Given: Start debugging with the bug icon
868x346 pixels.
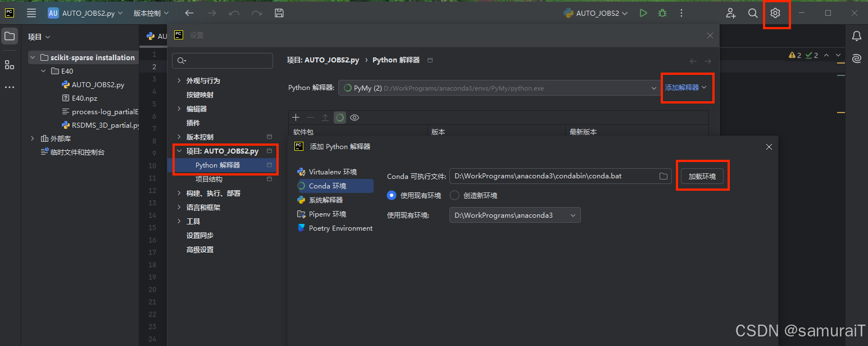Looking at the screenshot, I should pos(662,13).
